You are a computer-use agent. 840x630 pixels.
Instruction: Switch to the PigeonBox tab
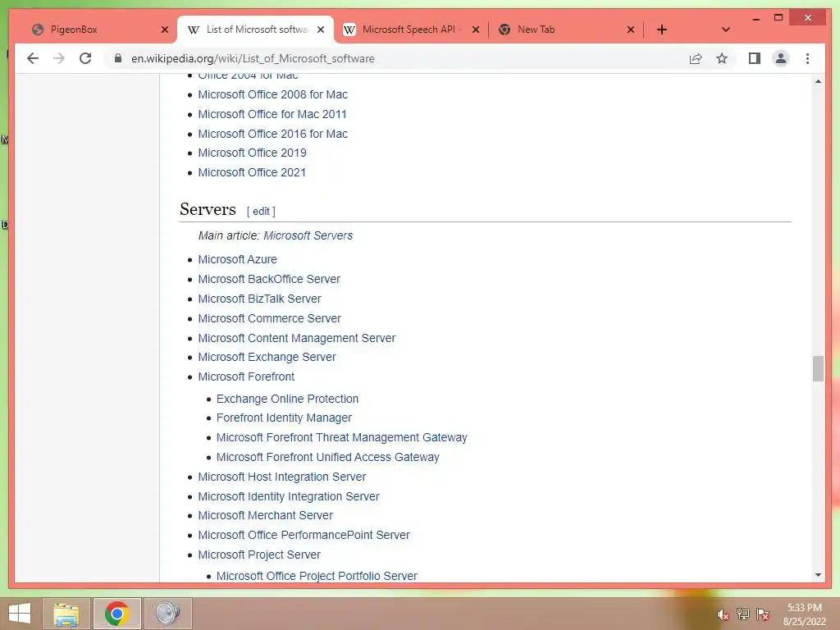[x=99, y=30]
